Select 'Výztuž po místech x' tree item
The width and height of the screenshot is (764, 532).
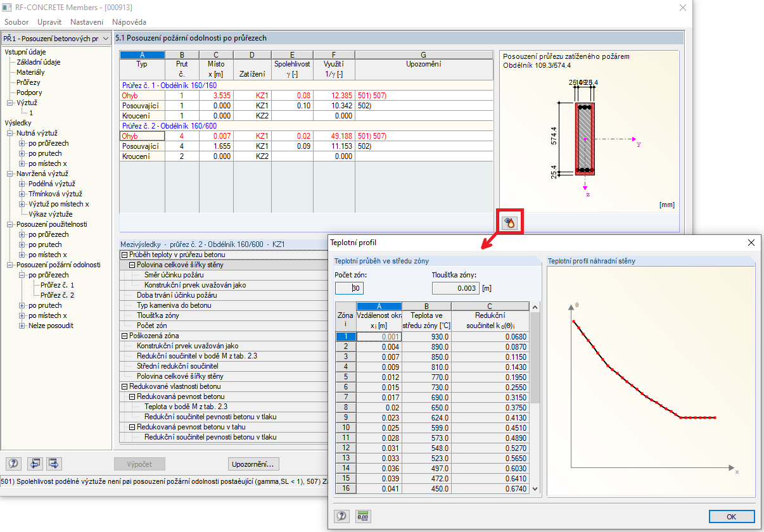pos(59,204)
